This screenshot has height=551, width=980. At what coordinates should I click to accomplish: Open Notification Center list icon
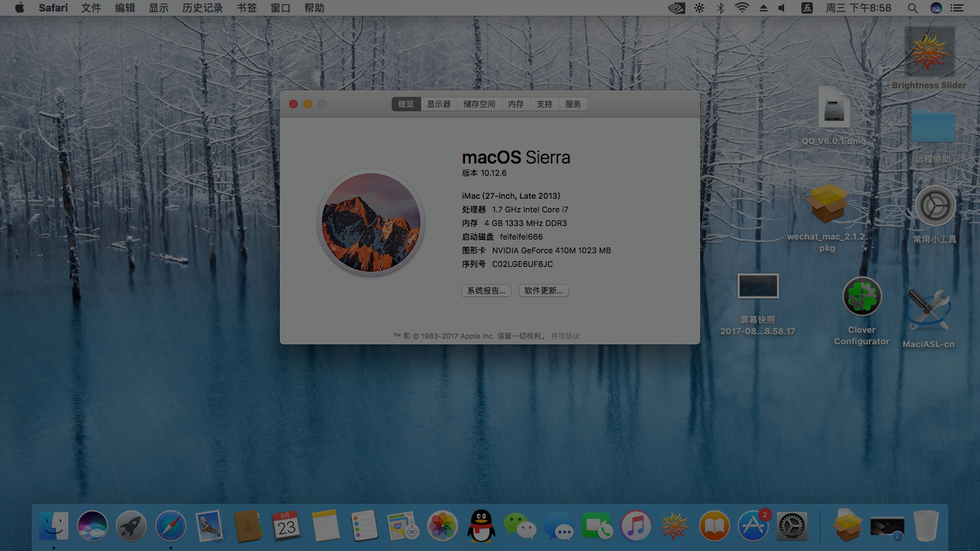click(956, 8)
